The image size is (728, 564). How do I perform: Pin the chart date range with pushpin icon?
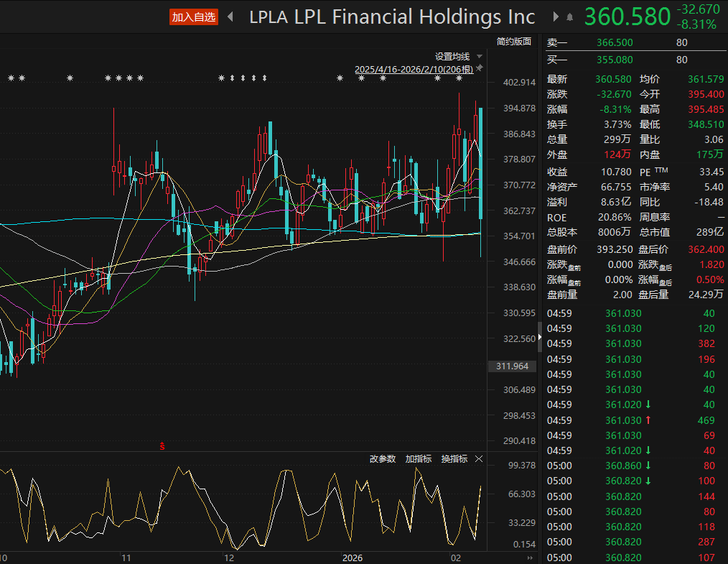(480, 68)
